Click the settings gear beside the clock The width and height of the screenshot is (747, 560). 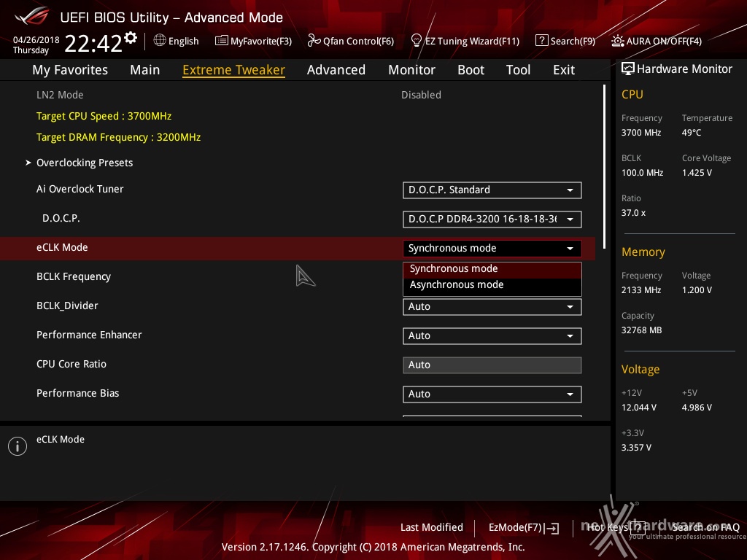tap(131, 38)
